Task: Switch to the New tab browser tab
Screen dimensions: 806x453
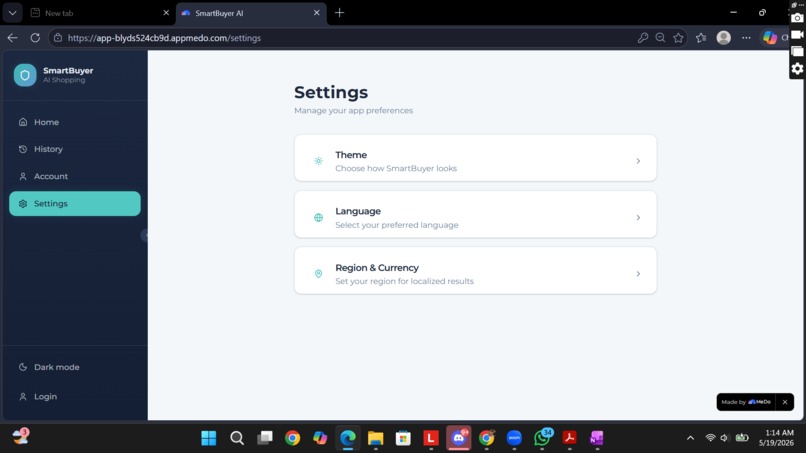Action: coord(100,13)
